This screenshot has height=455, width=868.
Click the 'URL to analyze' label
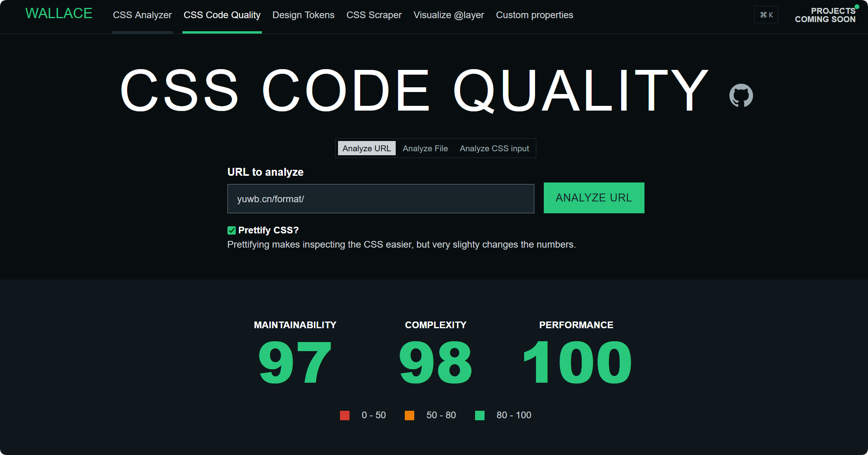tap(265, 172)
